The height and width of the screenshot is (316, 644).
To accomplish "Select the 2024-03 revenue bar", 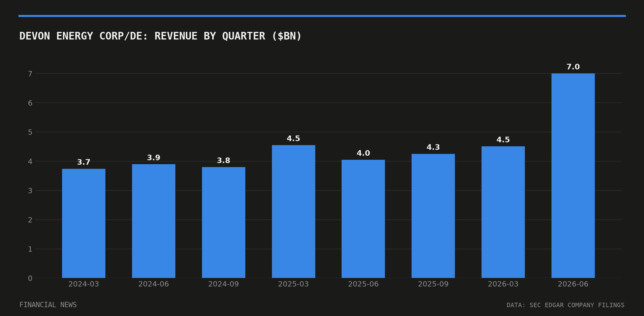I will coord(84,223).
